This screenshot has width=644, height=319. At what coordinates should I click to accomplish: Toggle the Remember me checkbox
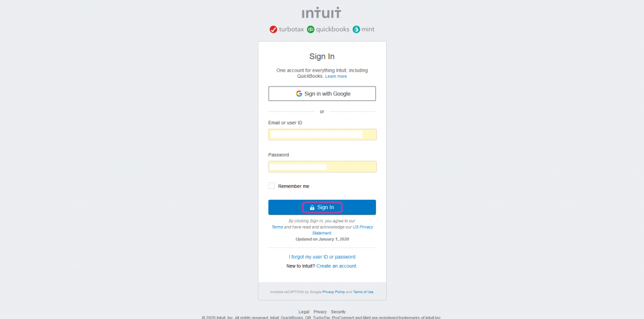[272, 186]
